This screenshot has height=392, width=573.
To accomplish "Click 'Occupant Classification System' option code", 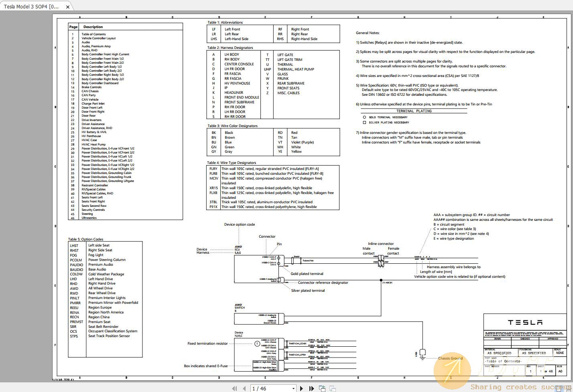I will pos(113,331).
